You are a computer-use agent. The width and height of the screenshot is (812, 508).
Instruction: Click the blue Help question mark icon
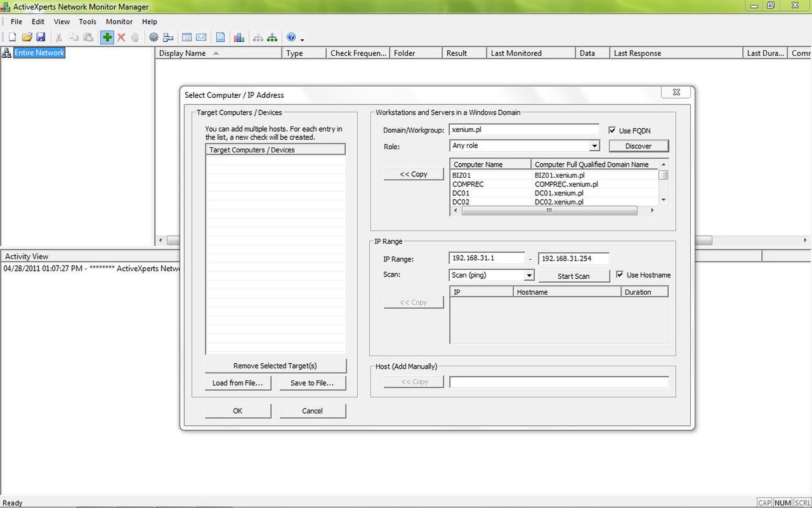click(x=291, y=37)
